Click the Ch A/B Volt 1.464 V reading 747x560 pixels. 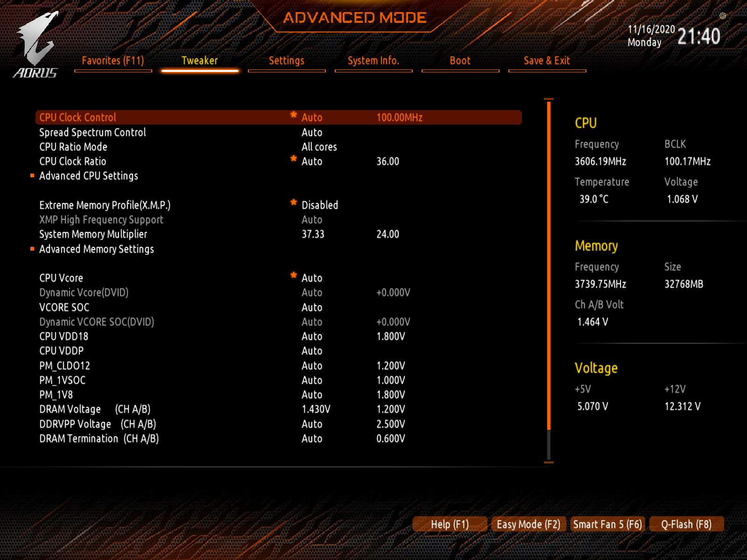coord(593,322)
